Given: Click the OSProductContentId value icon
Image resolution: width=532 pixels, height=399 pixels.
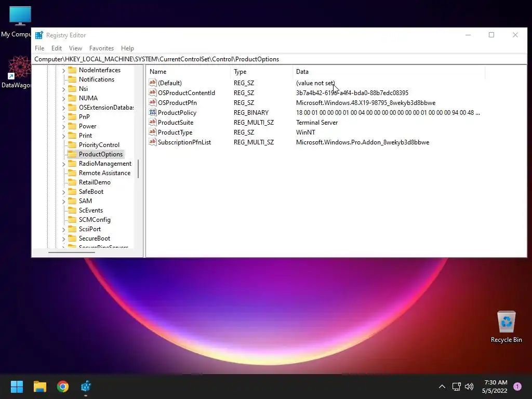Looking at the screenshot, I should pos(153,92).
